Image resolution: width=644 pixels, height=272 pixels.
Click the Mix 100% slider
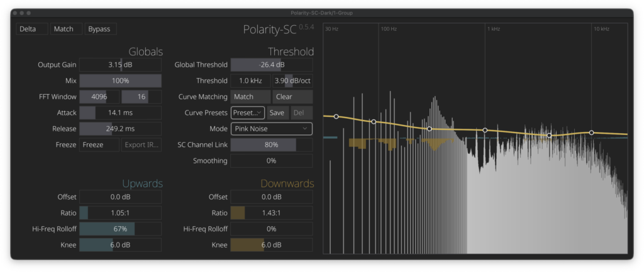tap(120, 81)
